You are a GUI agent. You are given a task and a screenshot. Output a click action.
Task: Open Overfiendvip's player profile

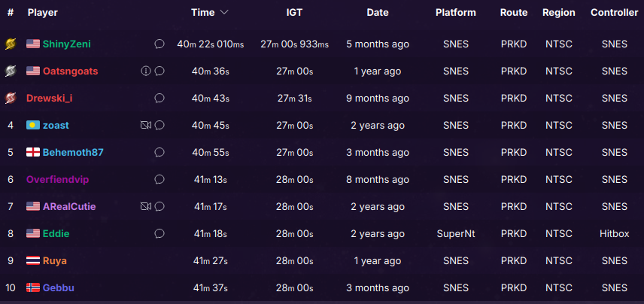[x=57, y=180]
